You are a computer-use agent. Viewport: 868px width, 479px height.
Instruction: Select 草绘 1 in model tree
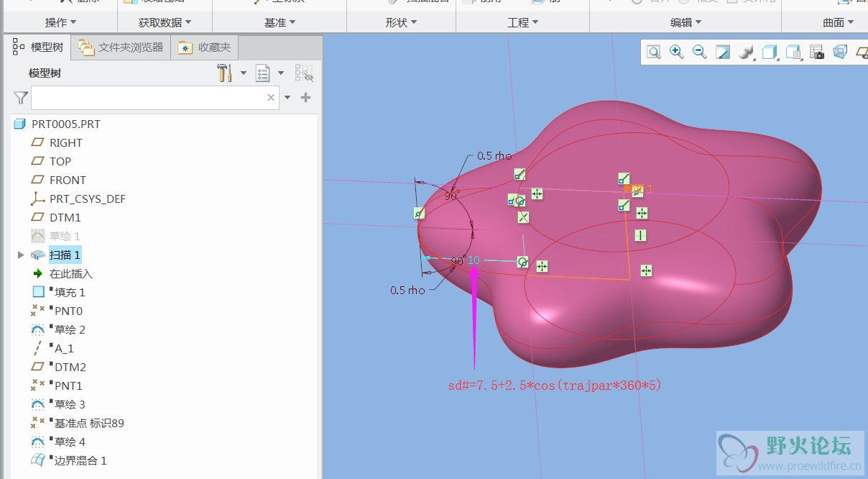tap(65, 236)
